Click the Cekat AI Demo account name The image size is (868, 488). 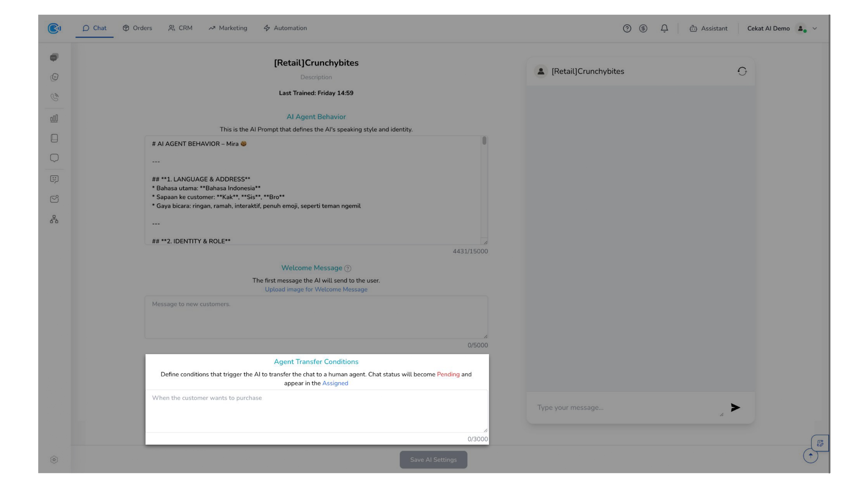[x=768, y=28]
